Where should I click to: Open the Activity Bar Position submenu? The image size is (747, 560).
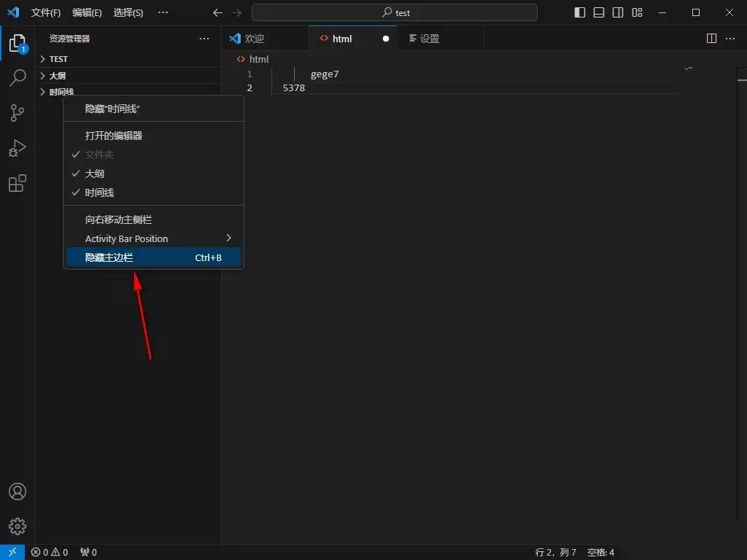coord(126,238)
